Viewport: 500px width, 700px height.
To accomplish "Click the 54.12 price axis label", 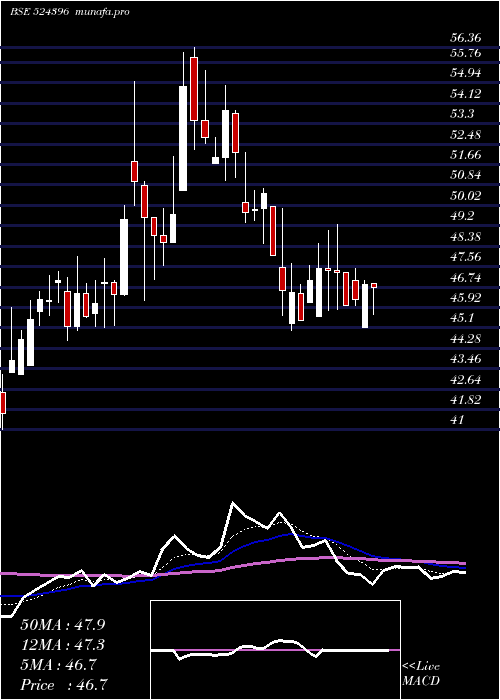I will coord(466,94).
